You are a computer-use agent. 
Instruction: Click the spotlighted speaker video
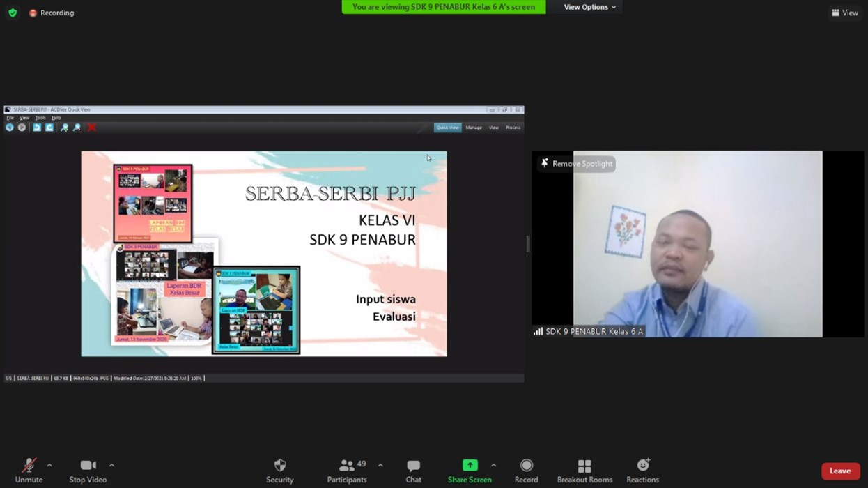(697, 244)
